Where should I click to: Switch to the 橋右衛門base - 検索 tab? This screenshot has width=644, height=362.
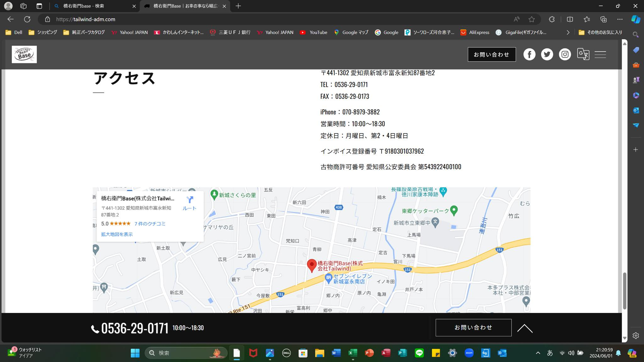94,6
